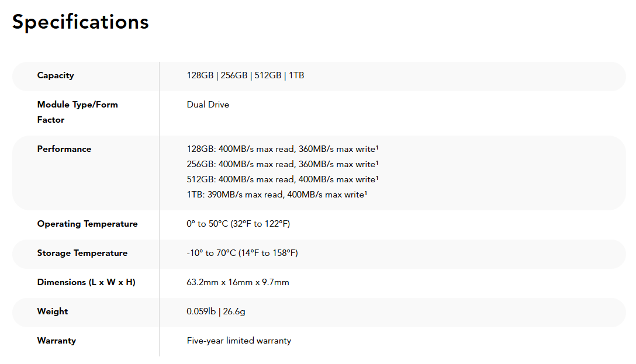Click the 1TB 390MB/s performance line

point(276,195)
